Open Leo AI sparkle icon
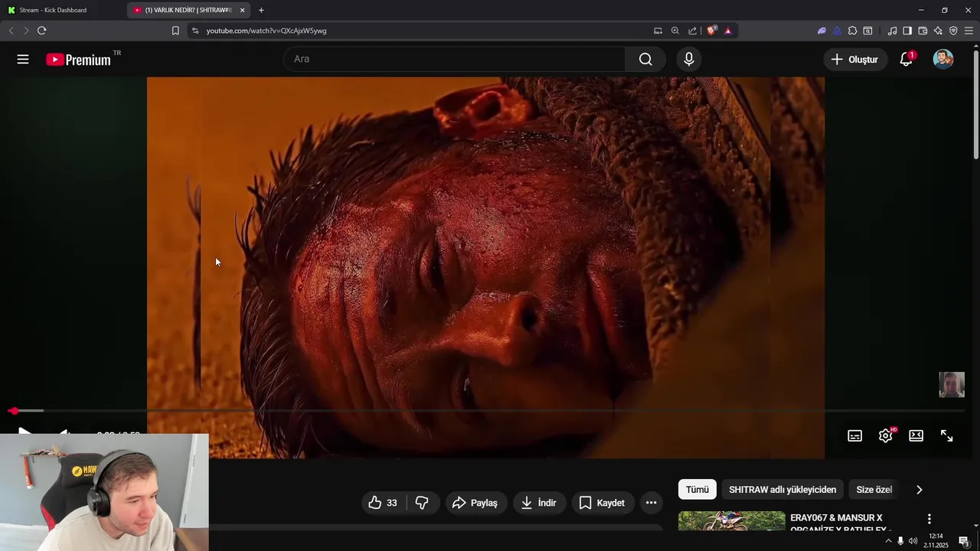Image resolution: width=980 pixels, height=551 pixels. click(x=938, y=31)
